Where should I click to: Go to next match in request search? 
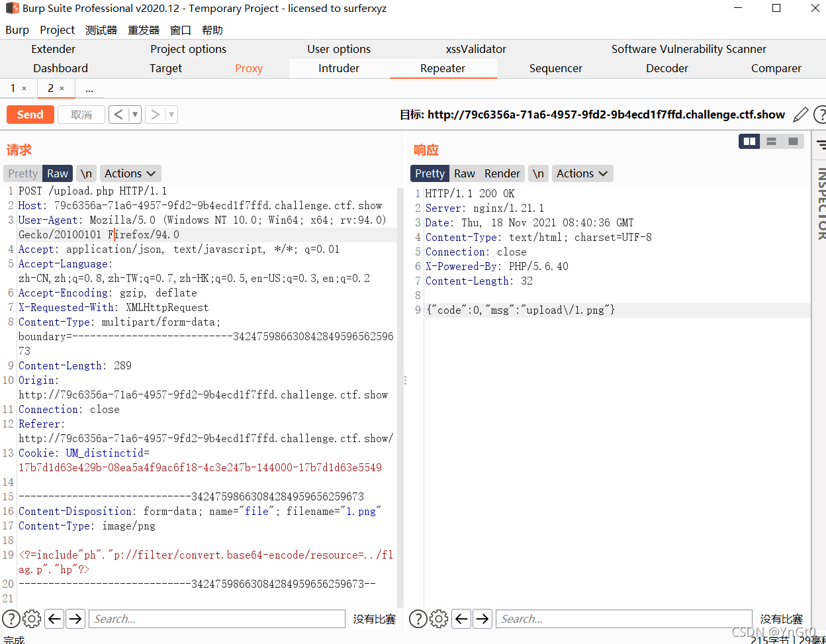tap(75, 619)
